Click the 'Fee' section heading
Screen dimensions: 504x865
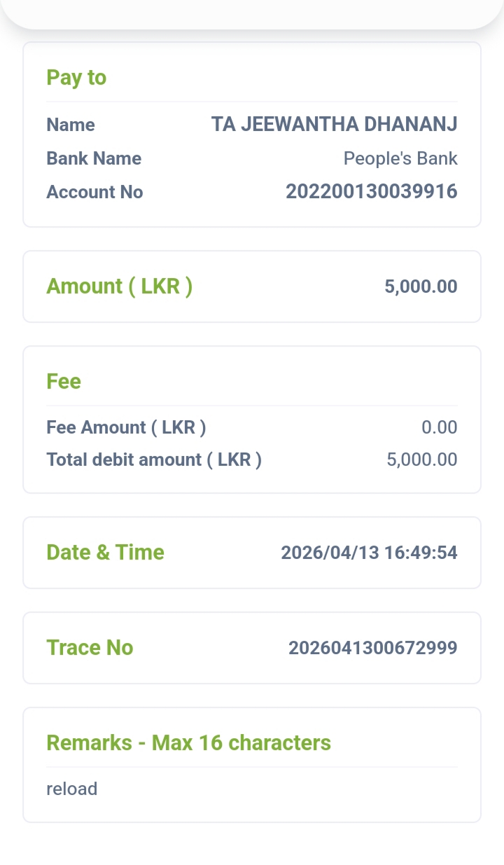[x=64, y=382]
